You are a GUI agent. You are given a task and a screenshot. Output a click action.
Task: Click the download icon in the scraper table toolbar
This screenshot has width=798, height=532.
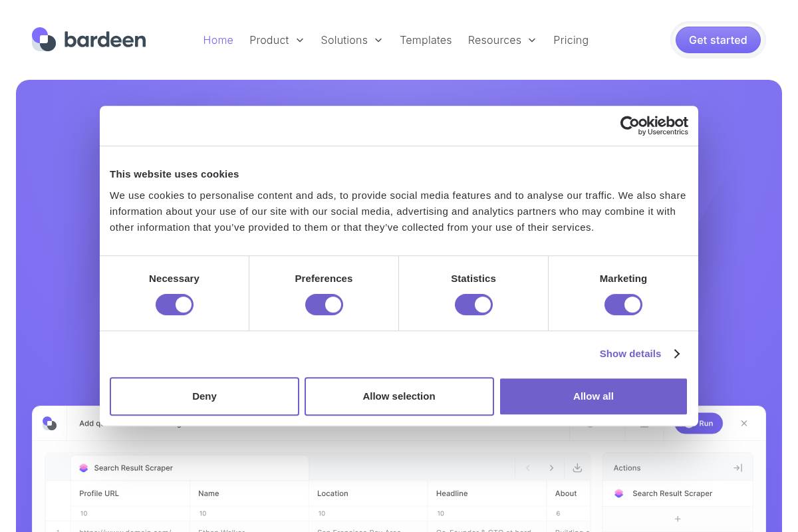577,468
